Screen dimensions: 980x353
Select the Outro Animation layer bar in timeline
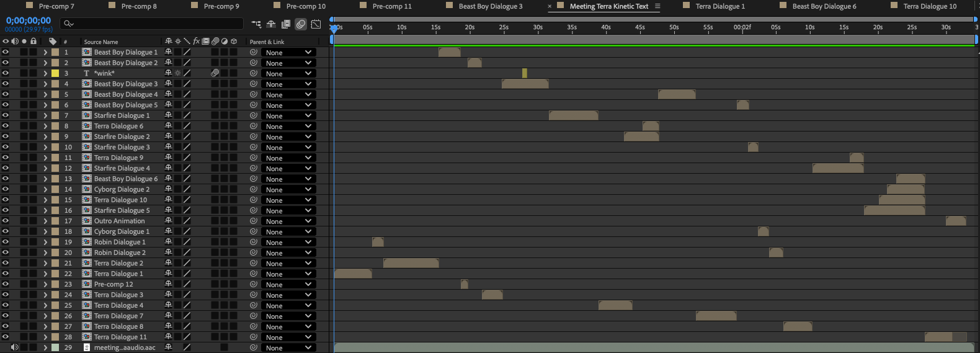[956, 221]
